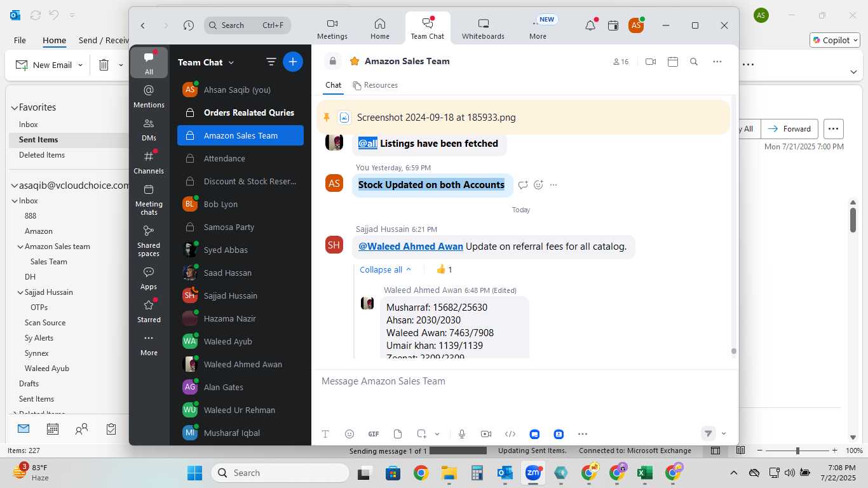This screenshot has width=868, height=488.
Task: Go back with the Zoom back arrow
Action: (143, 25)
